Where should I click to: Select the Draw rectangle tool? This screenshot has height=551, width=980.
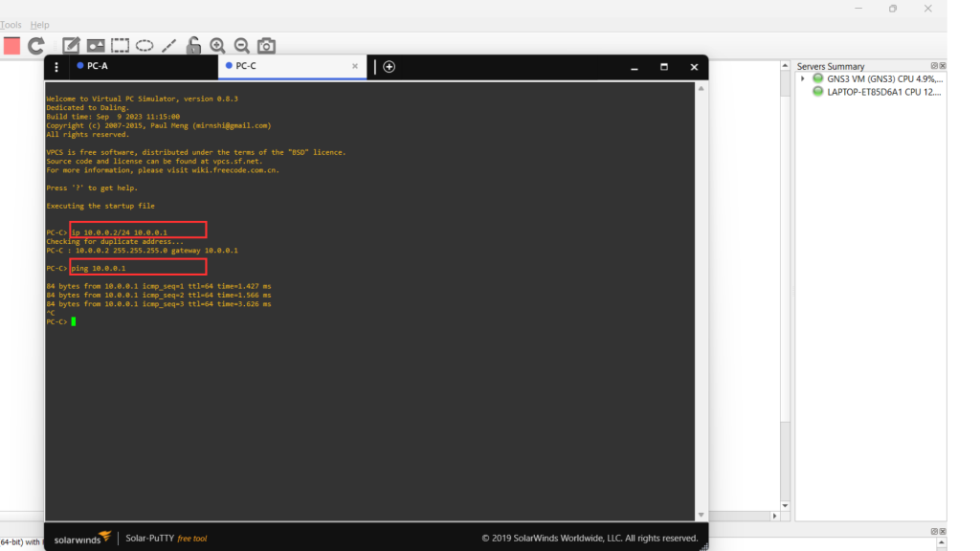point(120,45)
